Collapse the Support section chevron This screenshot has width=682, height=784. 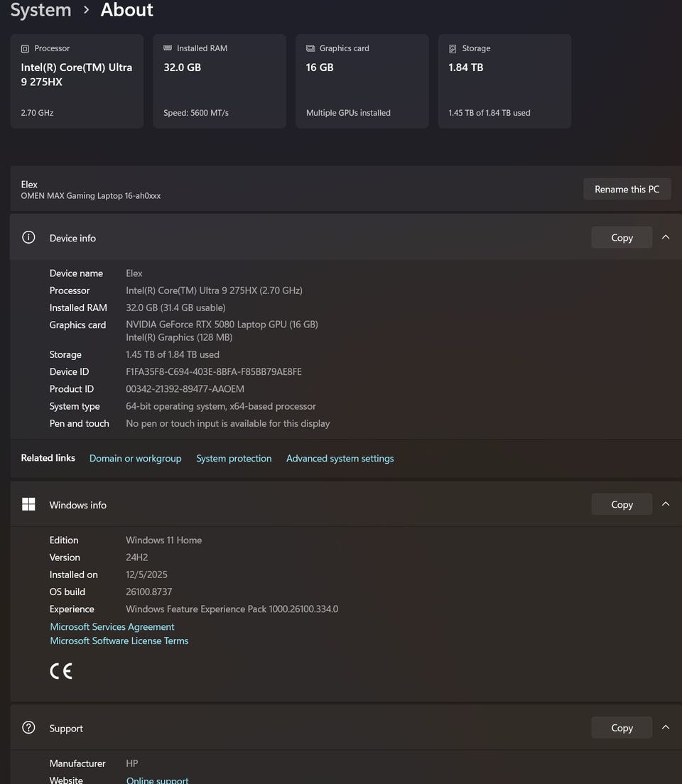pyautogui.click(x=666, y=727)
